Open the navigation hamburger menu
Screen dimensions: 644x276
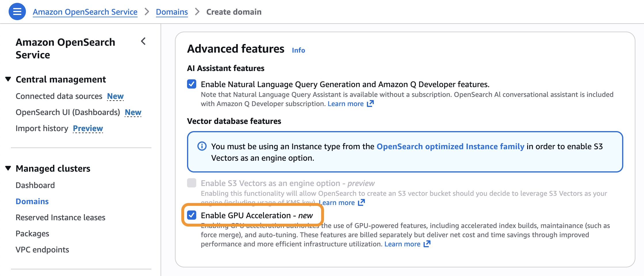pyautogui.click(x=18, y=12)
